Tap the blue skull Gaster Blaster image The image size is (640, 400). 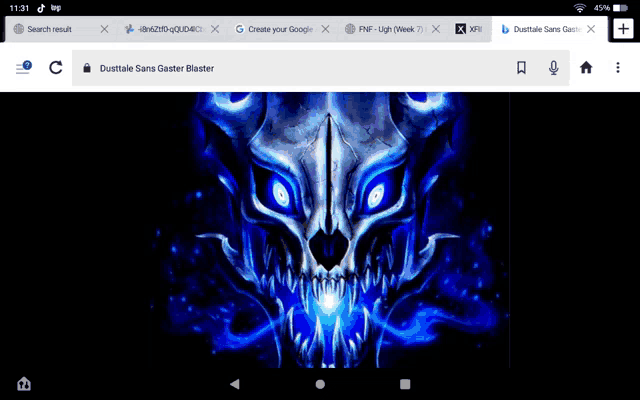pyautogui.click(x=330, y=230)
